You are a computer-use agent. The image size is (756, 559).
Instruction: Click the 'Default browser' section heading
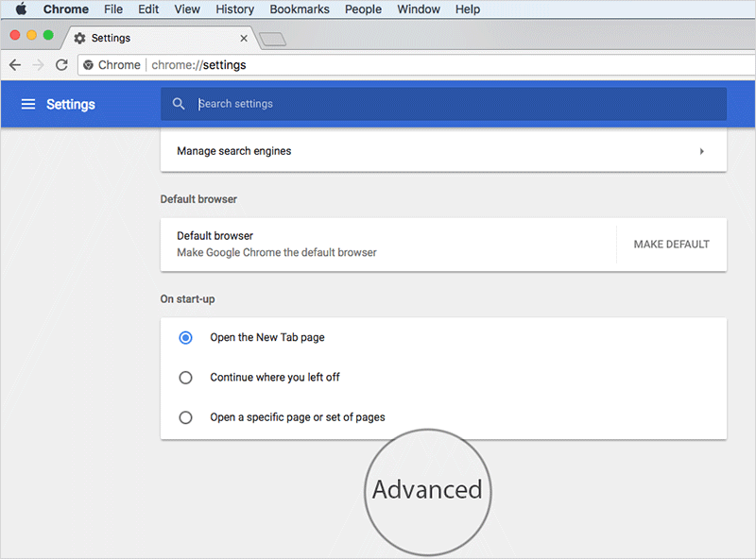tap(198, 199)
